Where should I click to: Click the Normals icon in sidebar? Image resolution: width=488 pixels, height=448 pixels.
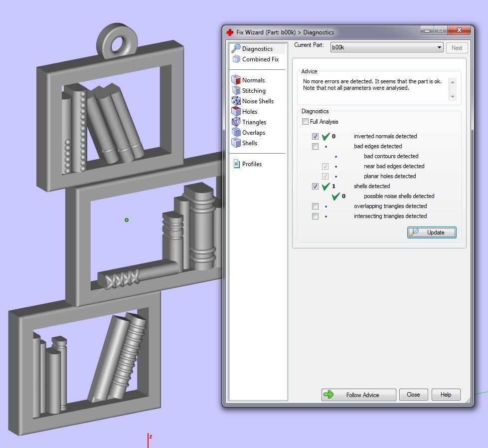click(236, 80)
